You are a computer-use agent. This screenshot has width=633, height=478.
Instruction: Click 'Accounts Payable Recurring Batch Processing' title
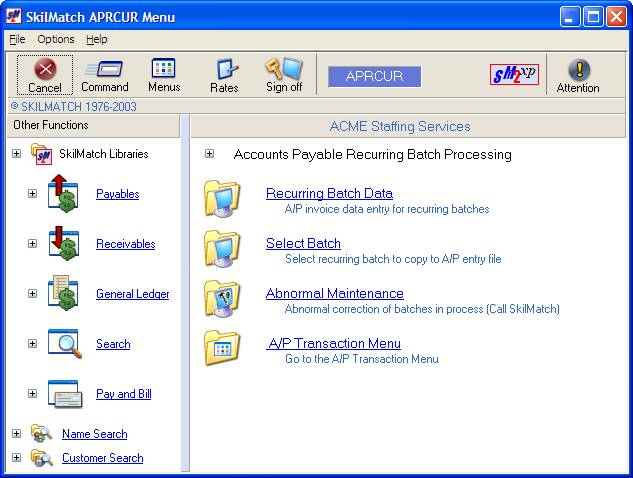click(x=373, y=155)
